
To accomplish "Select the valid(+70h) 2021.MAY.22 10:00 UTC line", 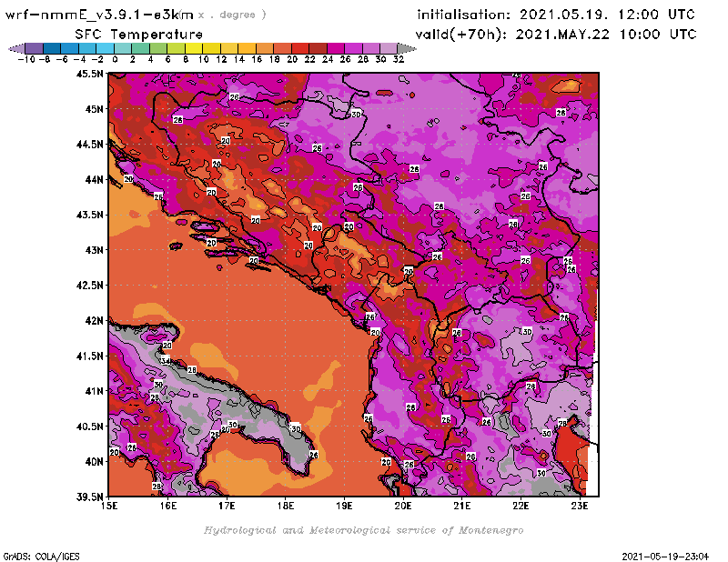I will (x=556, y=34).
